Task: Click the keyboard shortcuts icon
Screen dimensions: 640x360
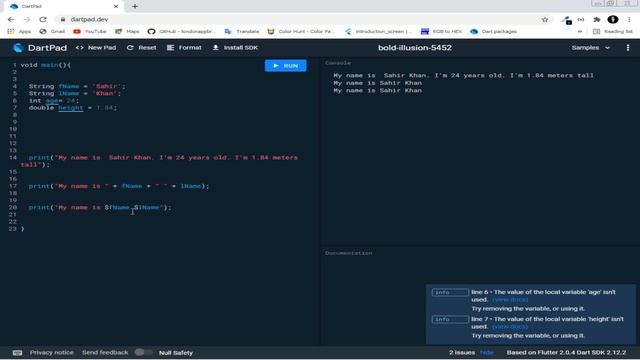Action: coord(17,353)
